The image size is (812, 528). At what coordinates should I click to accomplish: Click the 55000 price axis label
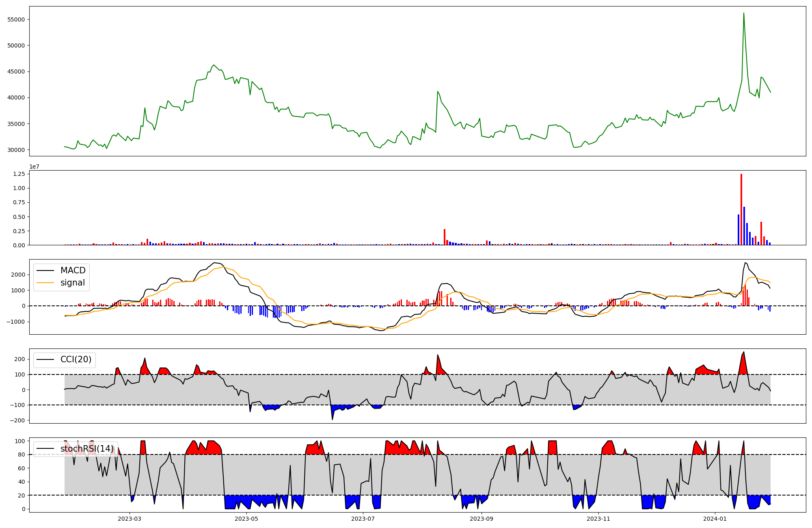(16, 19)
